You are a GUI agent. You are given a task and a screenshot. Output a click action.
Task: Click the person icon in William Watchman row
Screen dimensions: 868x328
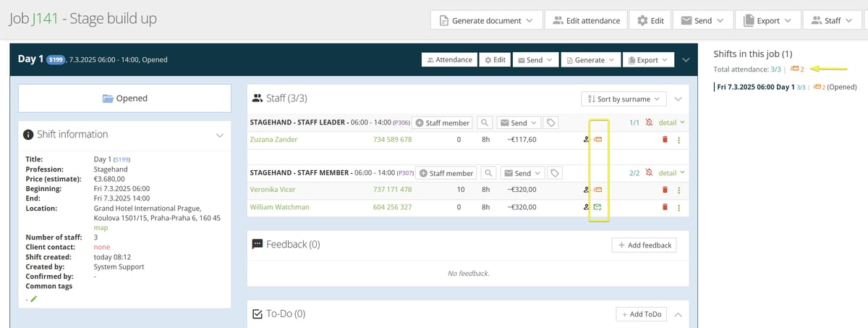pyautogui.click(x=587, y=207)
